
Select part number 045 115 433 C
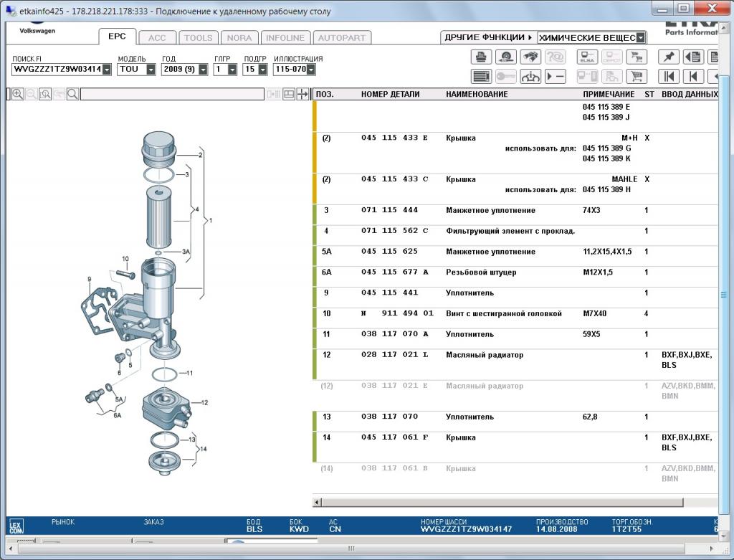(x=395, y=179)
